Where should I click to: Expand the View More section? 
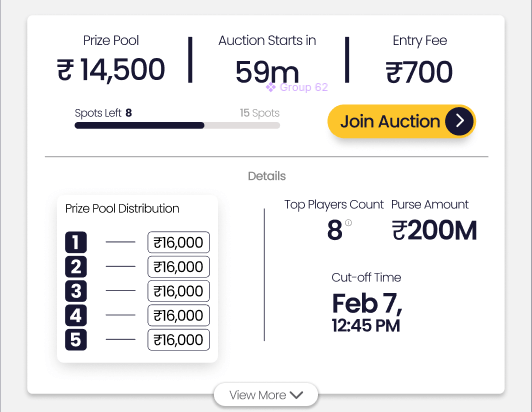[266, 395]
